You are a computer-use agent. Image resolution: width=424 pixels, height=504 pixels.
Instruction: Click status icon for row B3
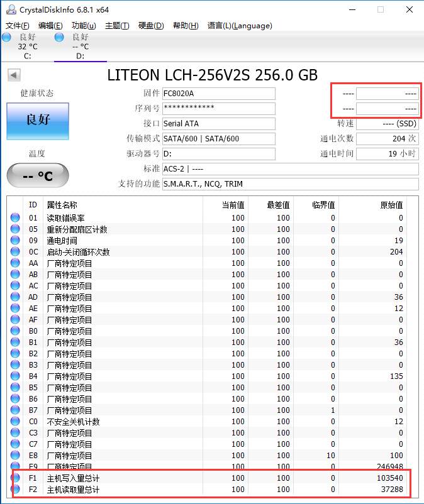pyautogui.click(x=15, y=364)
